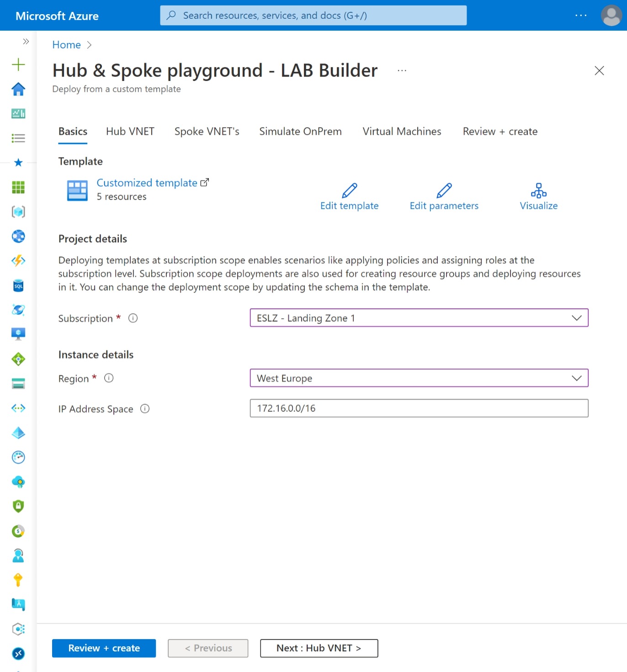Open top bar more options ellipsis
The height and width of the screenshot is (672, 627).
click(x=581, y=16)
